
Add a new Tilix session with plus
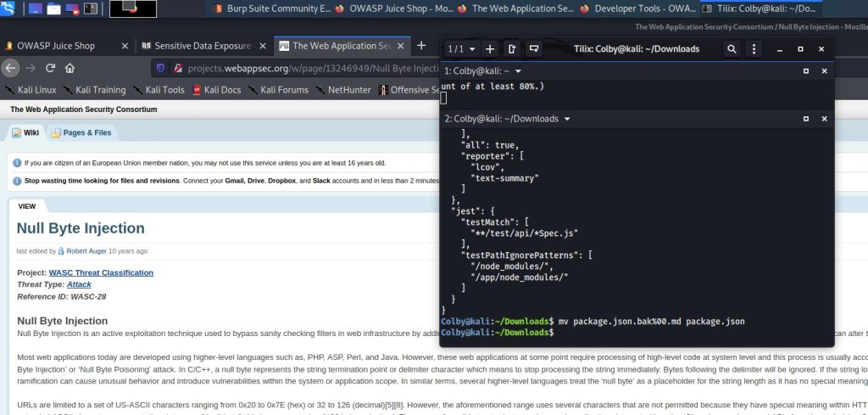[489, 49]
